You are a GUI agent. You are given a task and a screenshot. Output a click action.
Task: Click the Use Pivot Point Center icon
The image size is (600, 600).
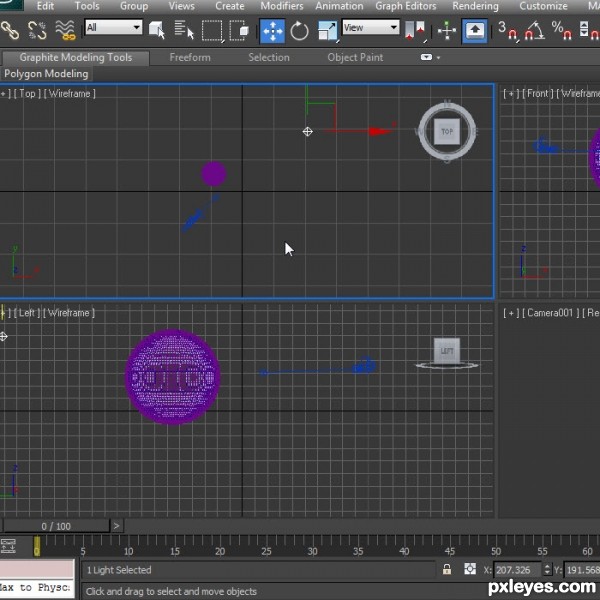click(x=416, y=31)
